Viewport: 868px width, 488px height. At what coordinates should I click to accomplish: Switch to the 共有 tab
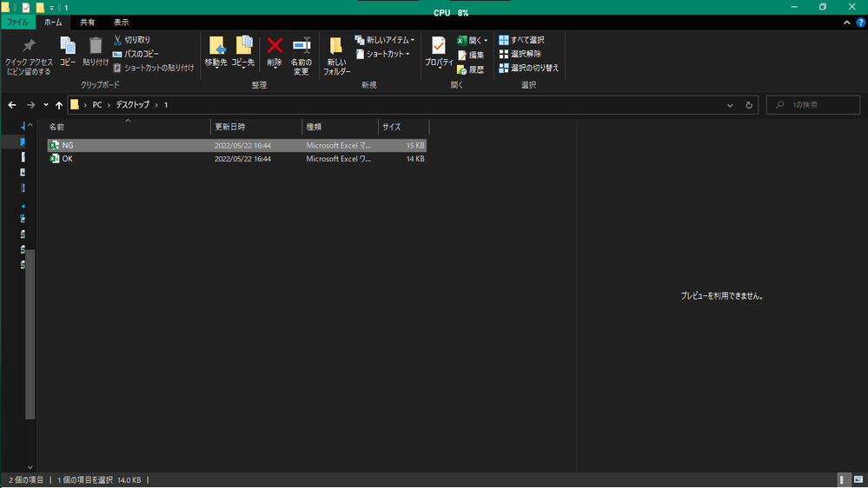click(x=87, y=22)
